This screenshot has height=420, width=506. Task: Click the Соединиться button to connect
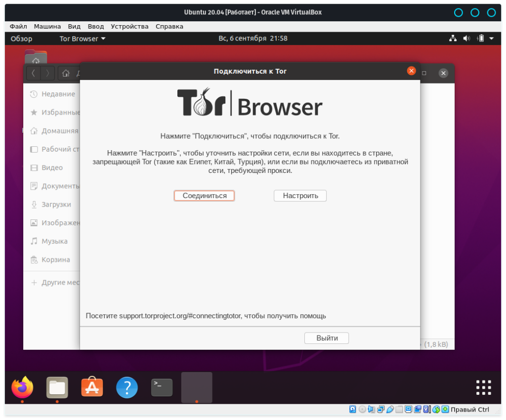204,196
